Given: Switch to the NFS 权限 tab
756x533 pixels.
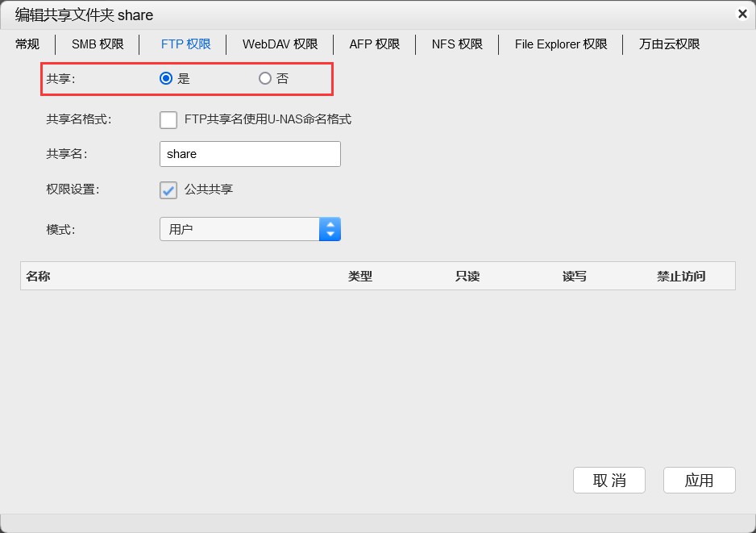Looking at the screenshot, I should coord(457,44).
